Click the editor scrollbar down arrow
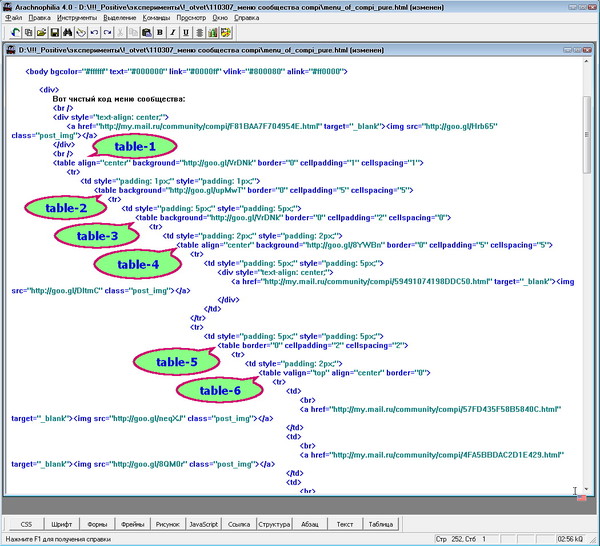The image size is (600, 546). tap(587, 489)
